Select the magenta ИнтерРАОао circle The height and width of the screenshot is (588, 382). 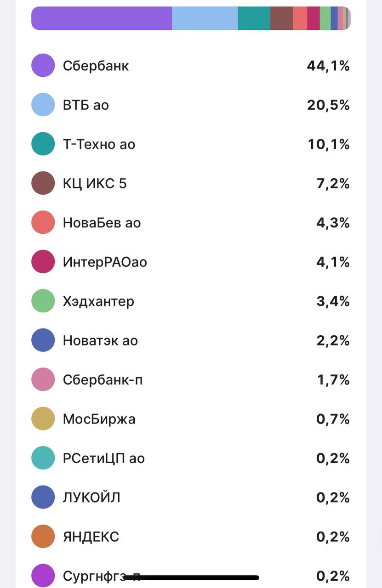[43, 262]
